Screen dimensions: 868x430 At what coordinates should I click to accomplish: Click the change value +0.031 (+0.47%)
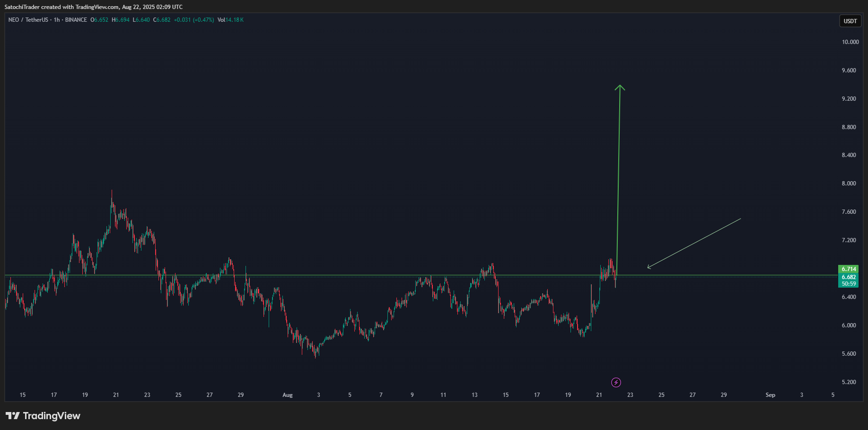click(194, 20)
